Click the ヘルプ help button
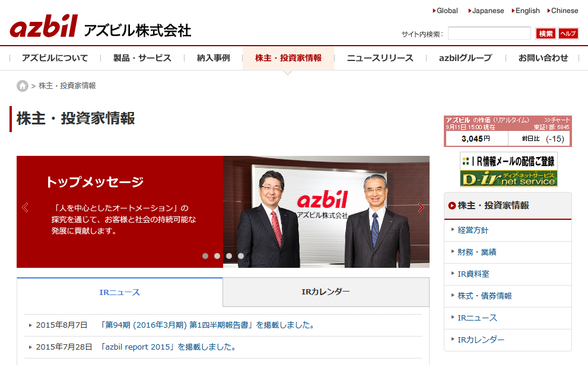The image size is (588, 365). coord(568,34)
